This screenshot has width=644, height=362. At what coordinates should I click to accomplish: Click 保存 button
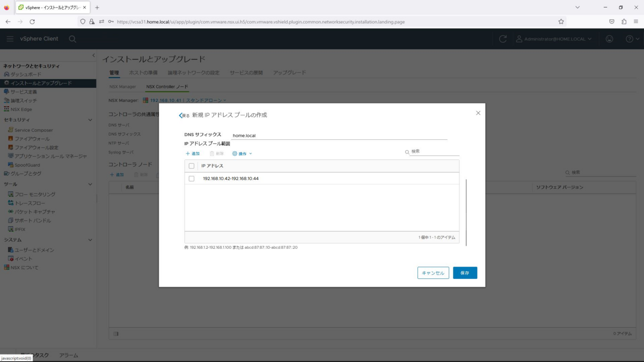[465, 273]
